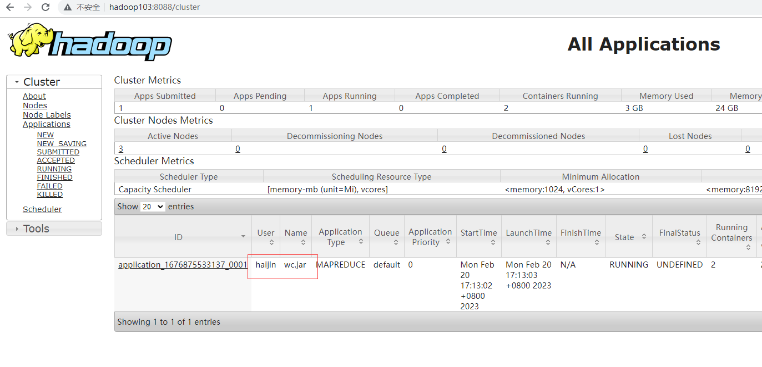
Task: Click the browser forward arrow
Action: pos(28,7)
